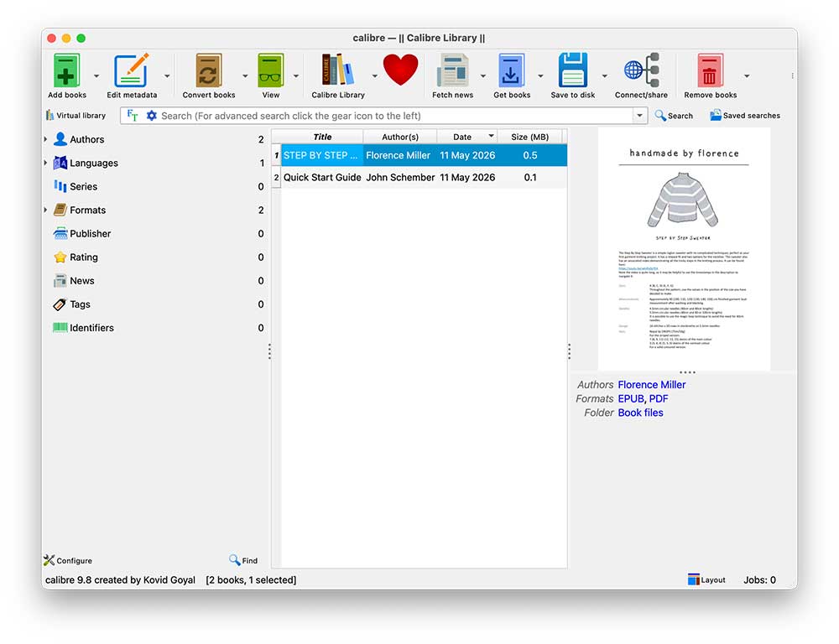Click Remove books trash icon
Screen dimensions: 839x644
(710, 70)
